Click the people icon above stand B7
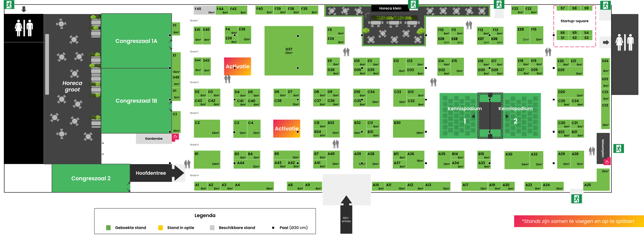Screen dimensions: 644x240 click(336, 144)
